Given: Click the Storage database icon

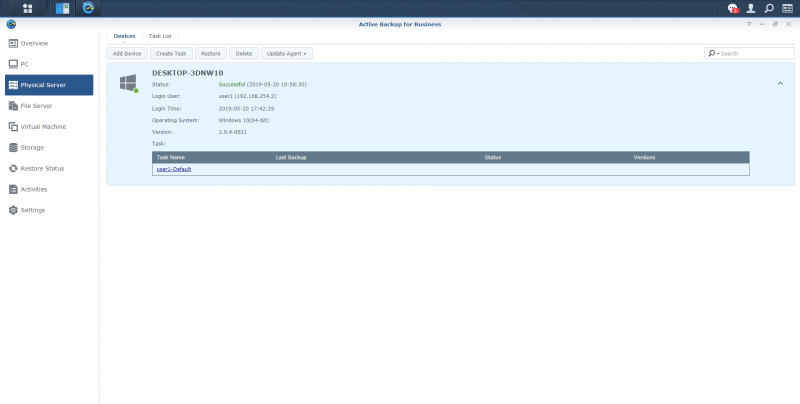Looking at the screenshot, I should pyautogui.click(x=13, y=147).
